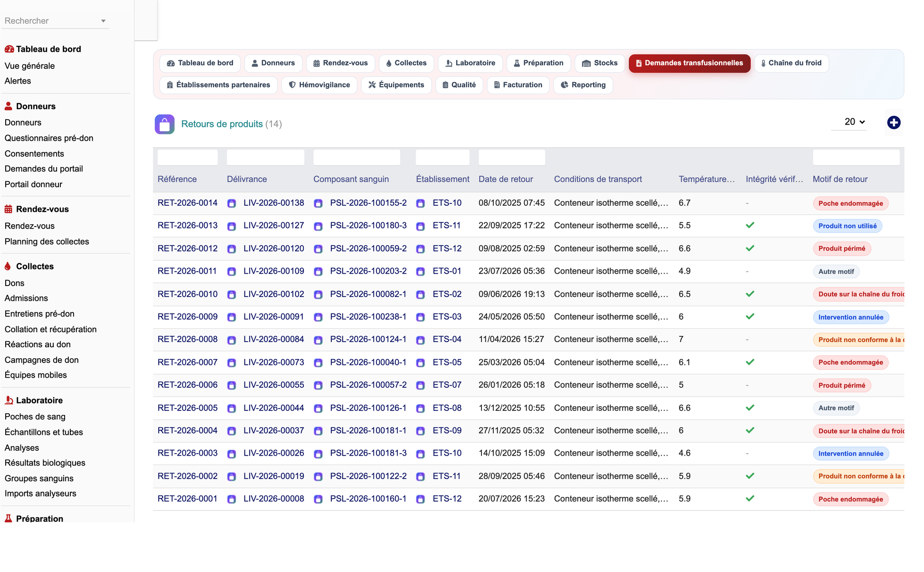924x572 pixels.
Task: Open Planning des collectes in sidebar
Action: 47,242
